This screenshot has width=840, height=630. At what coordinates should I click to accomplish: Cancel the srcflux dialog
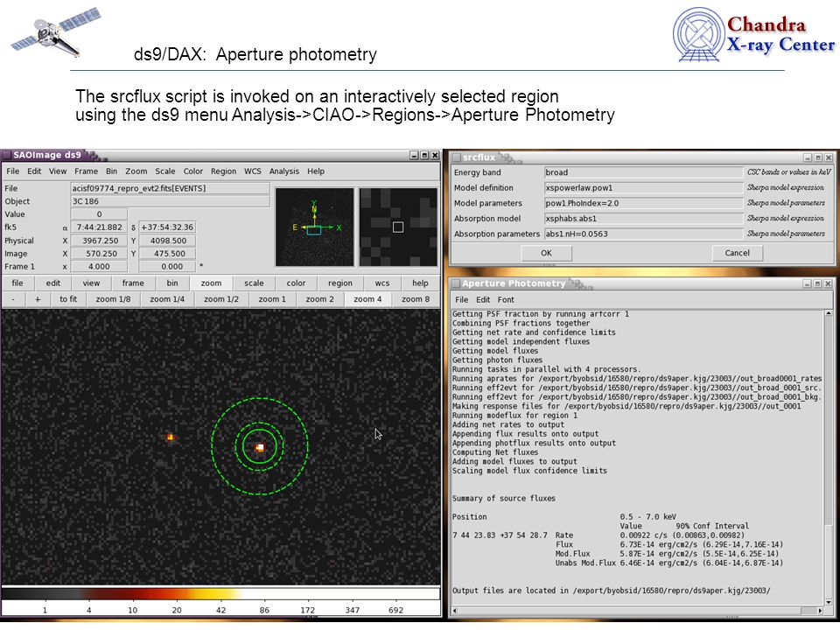tap(737, 253)
